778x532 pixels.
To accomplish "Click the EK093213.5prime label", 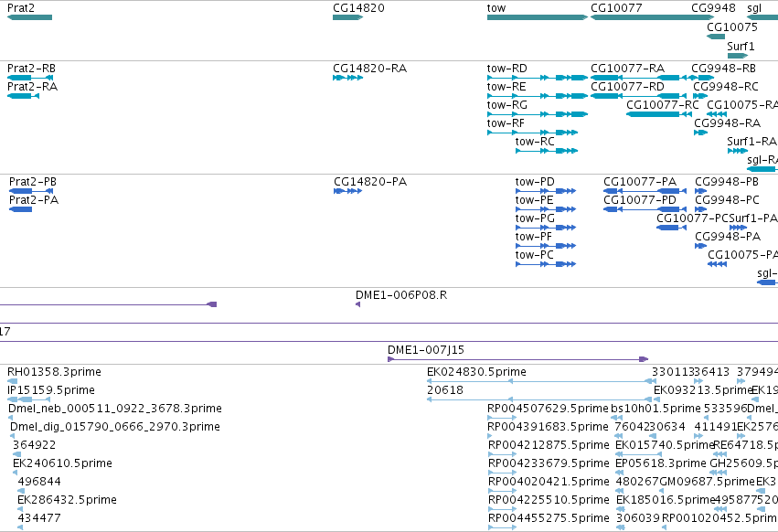I will click(704, 390).
